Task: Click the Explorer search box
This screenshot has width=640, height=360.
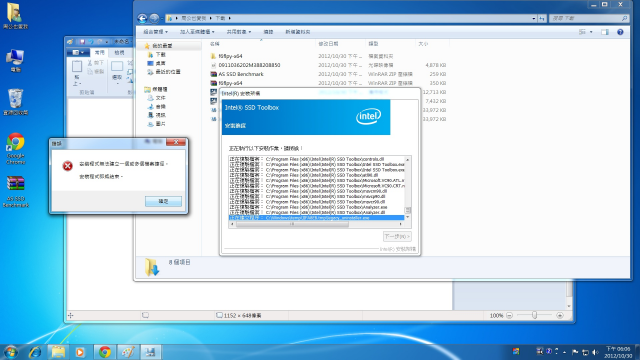Action: tap(588, 18)
